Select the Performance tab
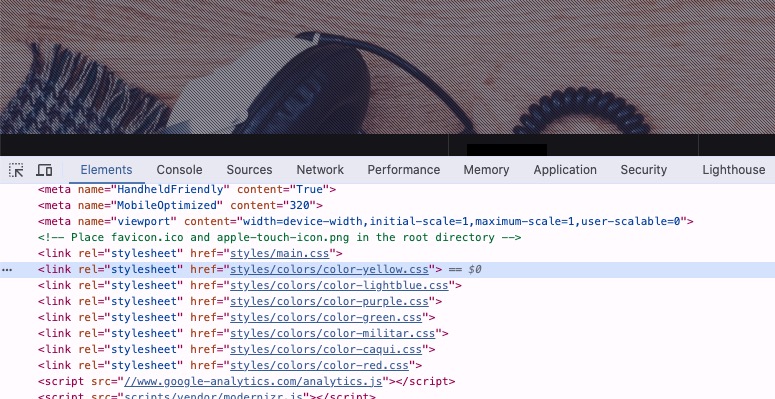The height and width of the screenshot is (399, 775). [x=403, y=170]
